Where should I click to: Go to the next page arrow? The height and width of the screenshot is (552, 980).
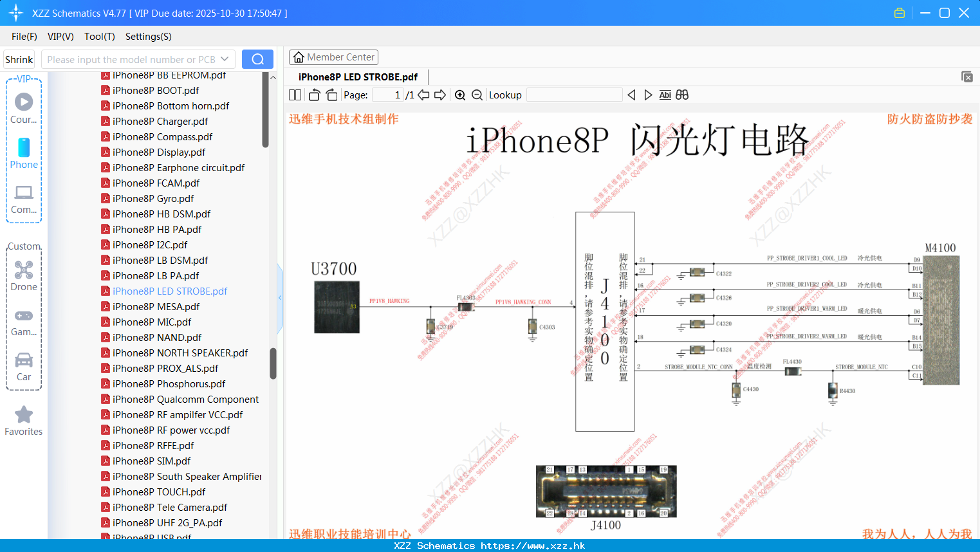(440, 95)
